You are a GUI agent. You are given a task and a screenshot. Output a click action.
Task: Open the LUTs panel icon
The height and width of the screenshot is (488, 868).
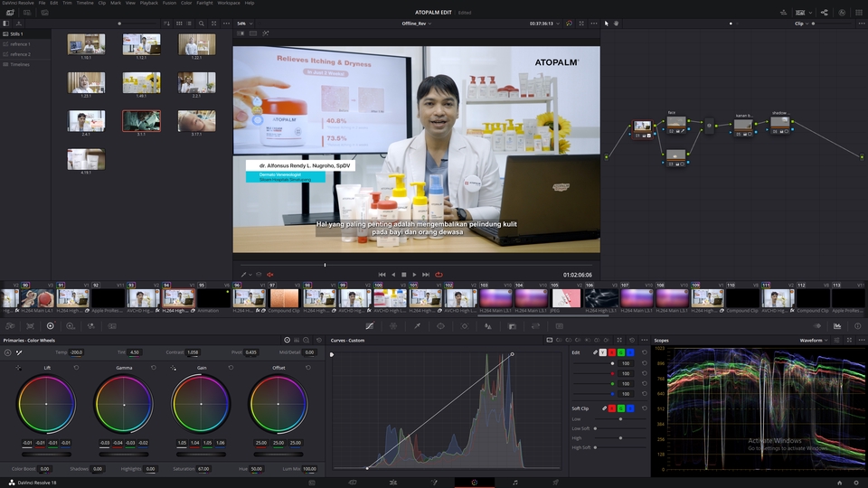pos(27,12)
